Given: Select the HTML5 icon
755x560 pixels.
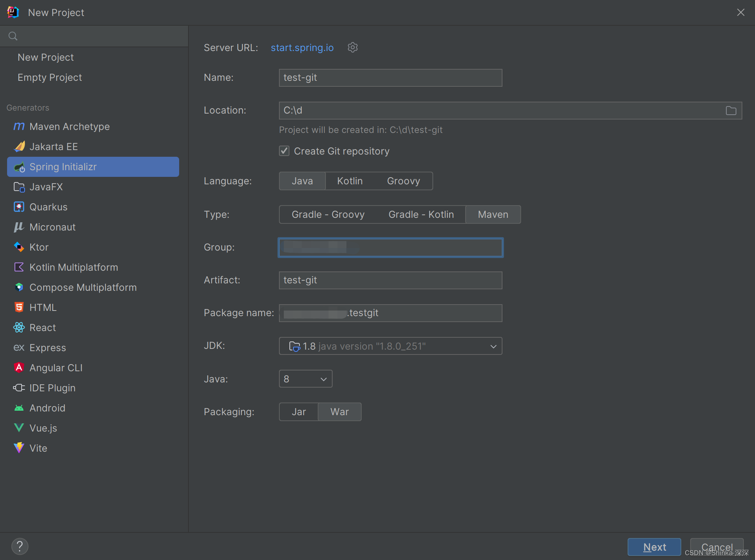Looking at the screenshot, I should point(19,308).
